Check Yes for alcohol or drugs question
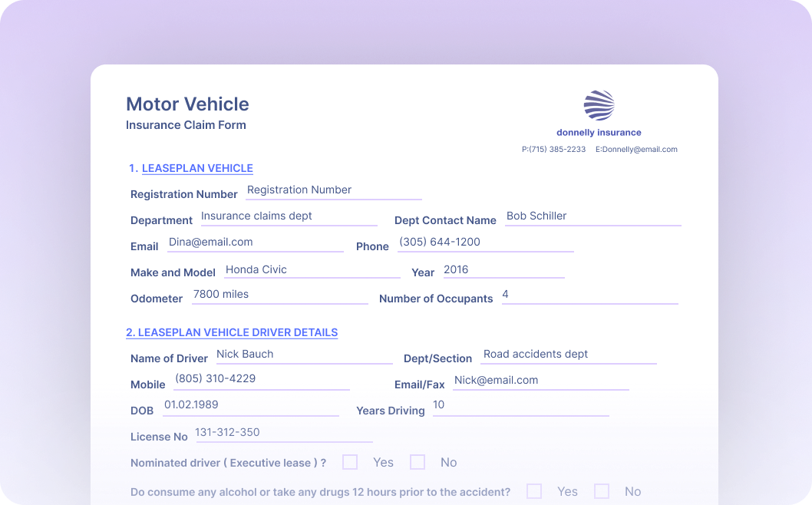 (534, 491)
